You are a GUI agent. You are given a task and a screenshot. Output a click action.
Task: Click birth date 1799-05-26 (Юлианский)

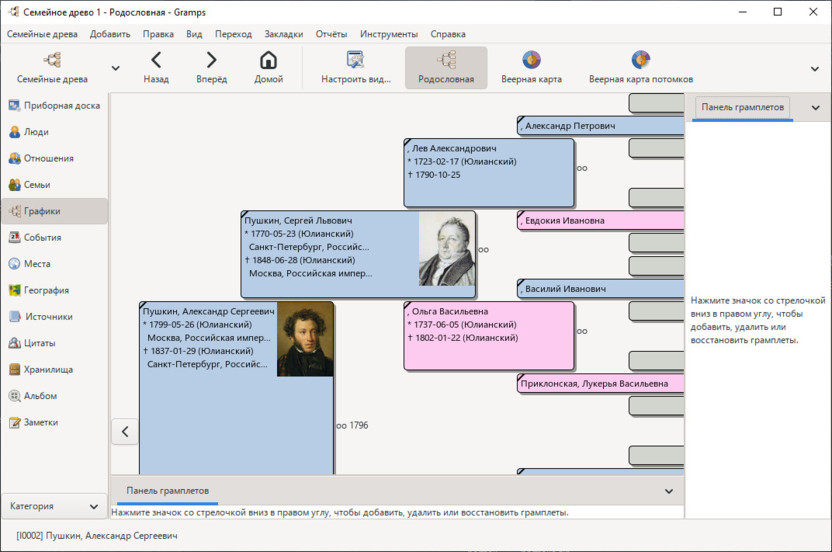200,324
